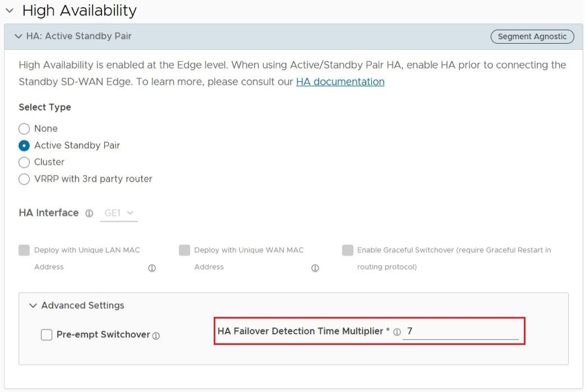
Task: Choose the Cluster radio option
Action: [24, 162]
